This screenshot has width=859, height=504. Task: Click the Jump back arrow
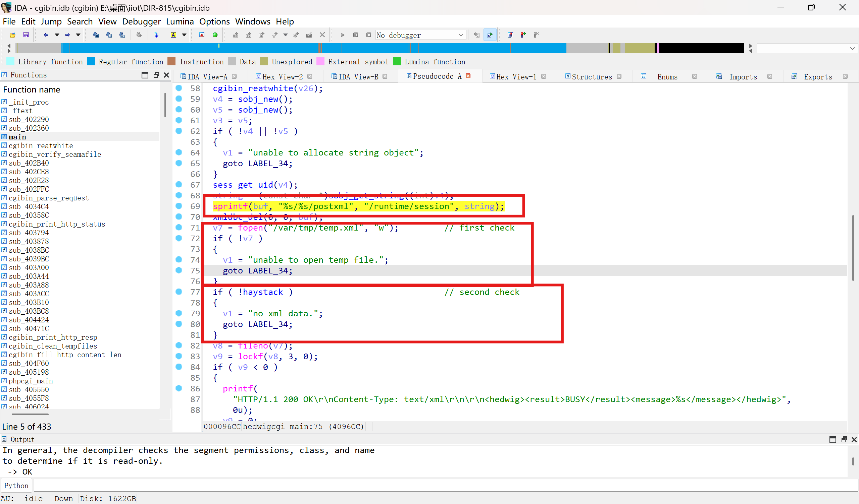click(46, 35)
